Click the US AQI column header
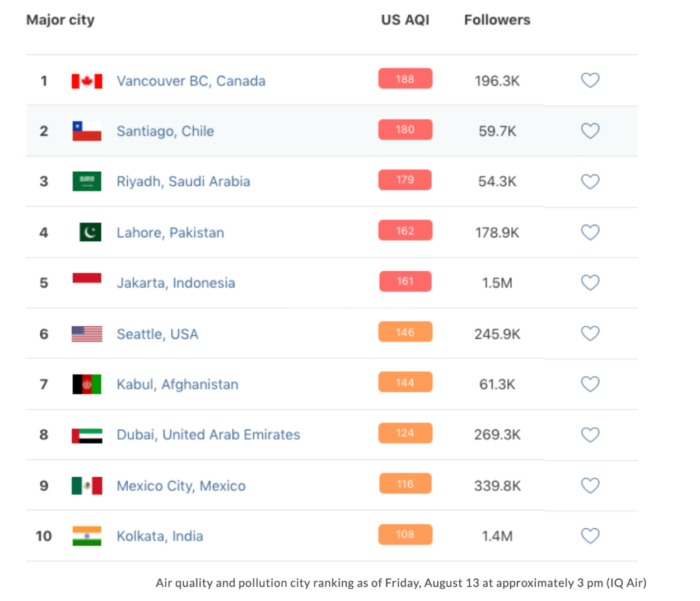Screen dimensions: 700x601 (x=405, y=20)
